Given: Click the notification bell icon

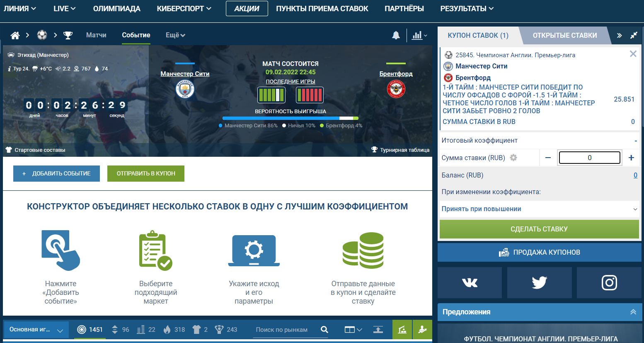Looking at the screenshot, I should click(x=396, y=35).
